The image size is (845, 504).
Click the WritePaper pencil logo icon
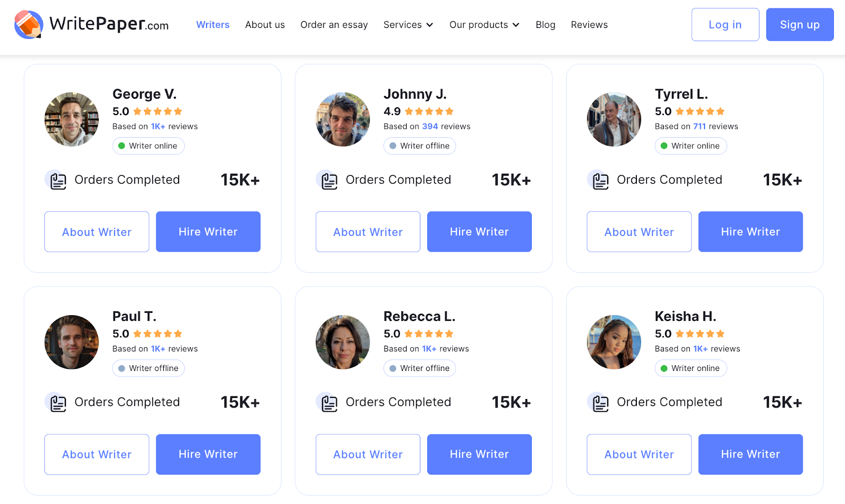click(x=29, y=24)
